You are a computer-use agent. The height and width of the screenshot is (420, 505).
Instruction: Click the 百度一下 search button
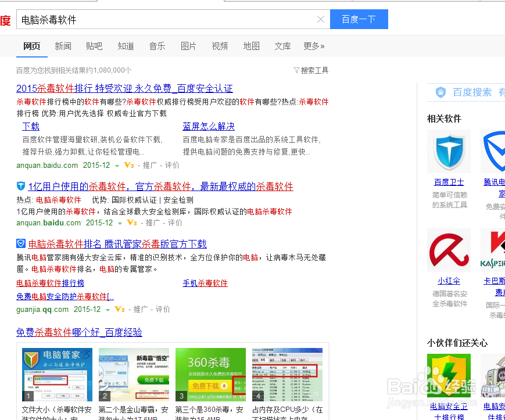point(359,19)
